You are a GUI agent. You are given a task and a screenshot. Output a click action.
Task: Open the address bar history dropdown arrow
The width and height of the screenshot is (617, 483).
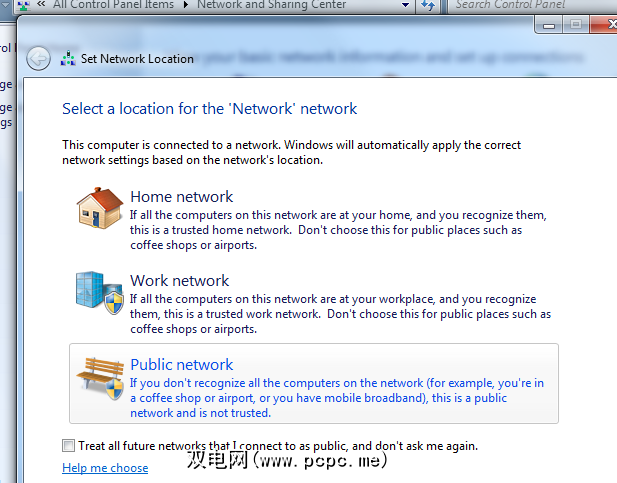click(x=405, y=5)
